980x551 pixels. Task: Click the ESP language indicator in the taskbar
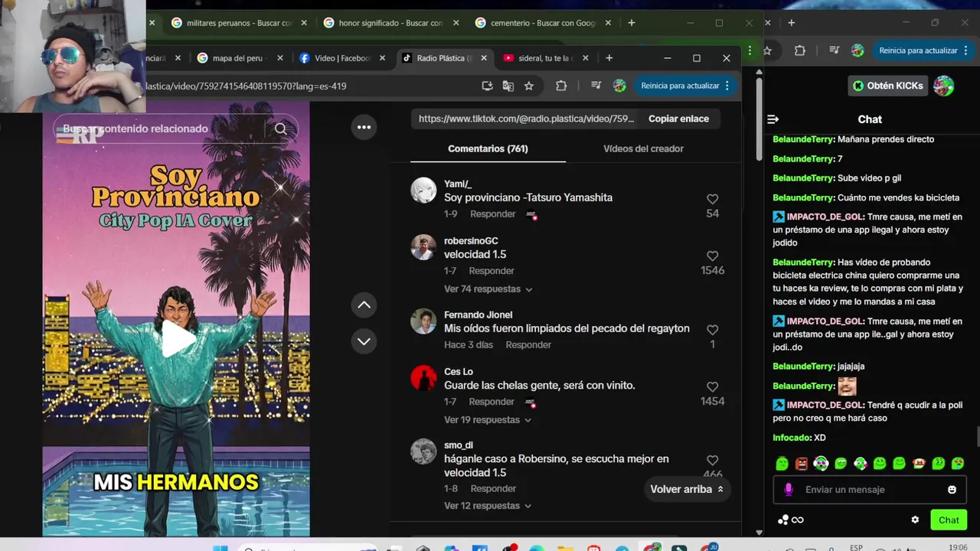coord(856,547)
